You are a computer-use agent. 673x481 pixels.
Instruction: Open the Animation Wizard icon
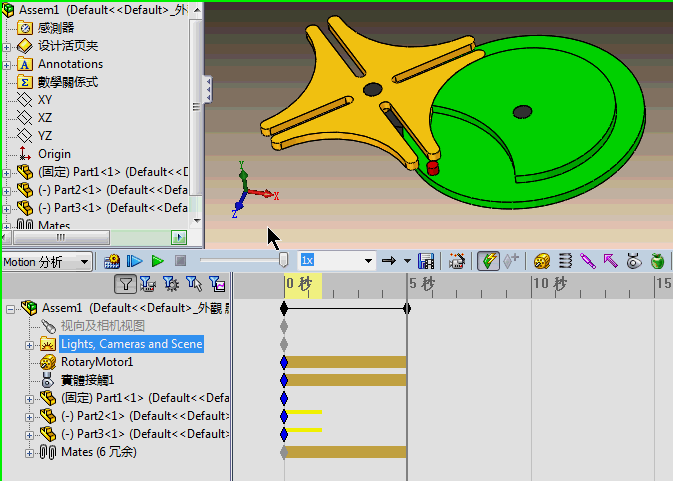[457, 261]
